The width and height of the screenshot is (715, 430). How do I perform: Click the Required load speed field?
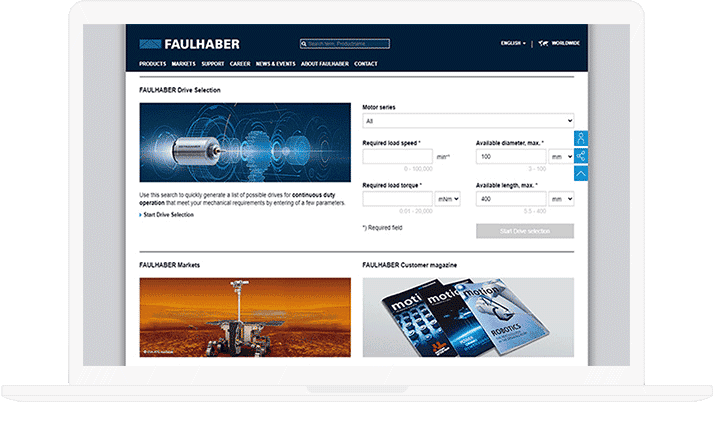pyautogui.click(x=397, y=157)
